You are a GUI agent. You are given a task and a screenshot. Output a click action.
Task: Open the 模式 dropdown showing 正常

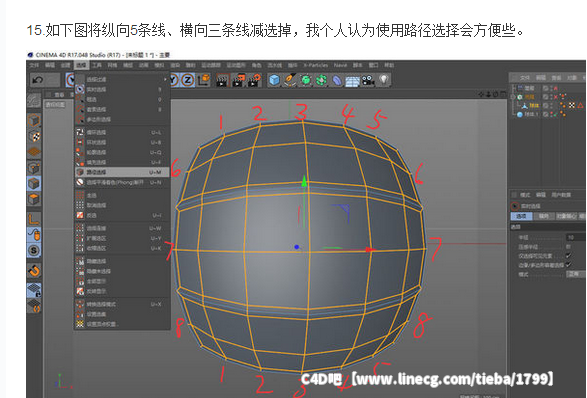coord(575,274)
